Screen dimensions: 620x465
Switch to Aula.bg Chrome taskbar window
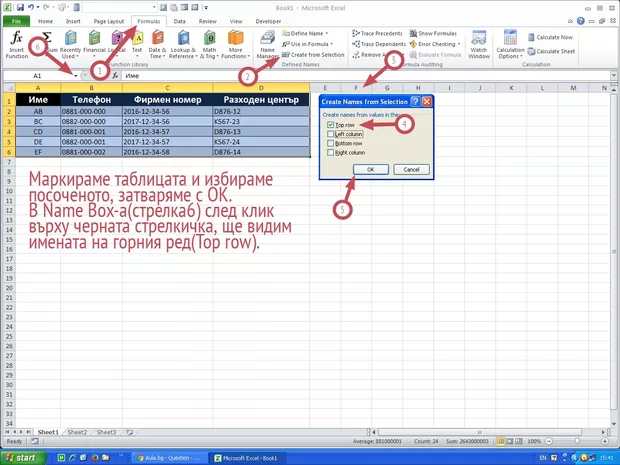point(168,458)
